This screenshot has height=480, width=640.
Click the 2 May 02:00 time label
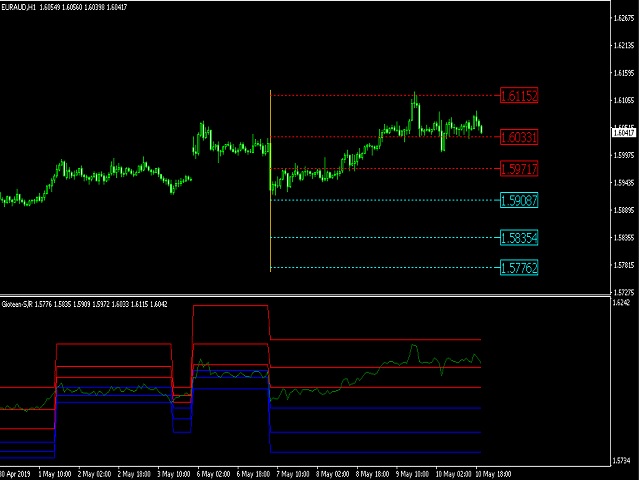click(94, 474)
